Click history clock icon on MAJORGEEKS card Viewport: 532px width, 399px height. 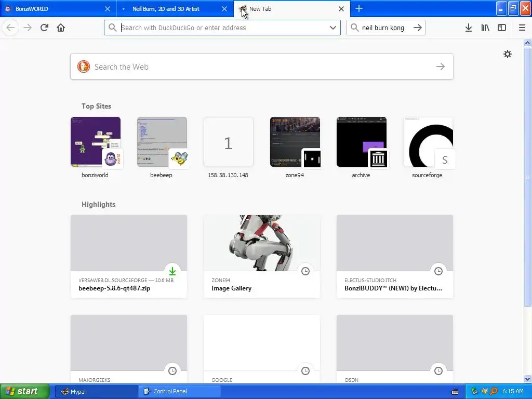coord(172,370)
